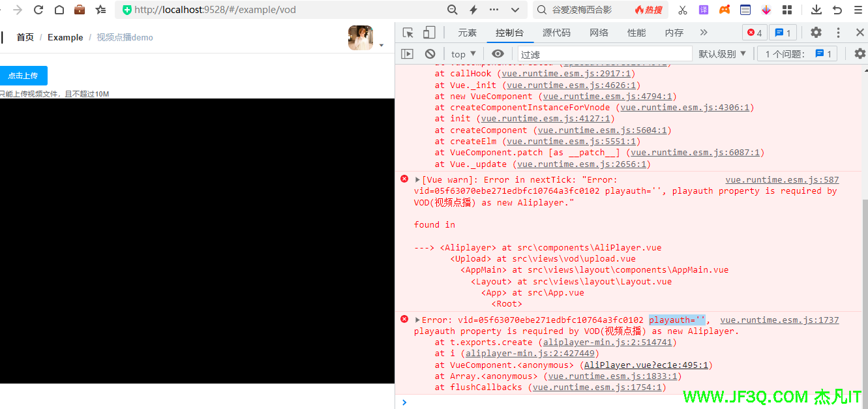The height and width of the screenshot is (409, 868).
Task: Show more DevTools tabs via double chevron
Action: (704, 33)
